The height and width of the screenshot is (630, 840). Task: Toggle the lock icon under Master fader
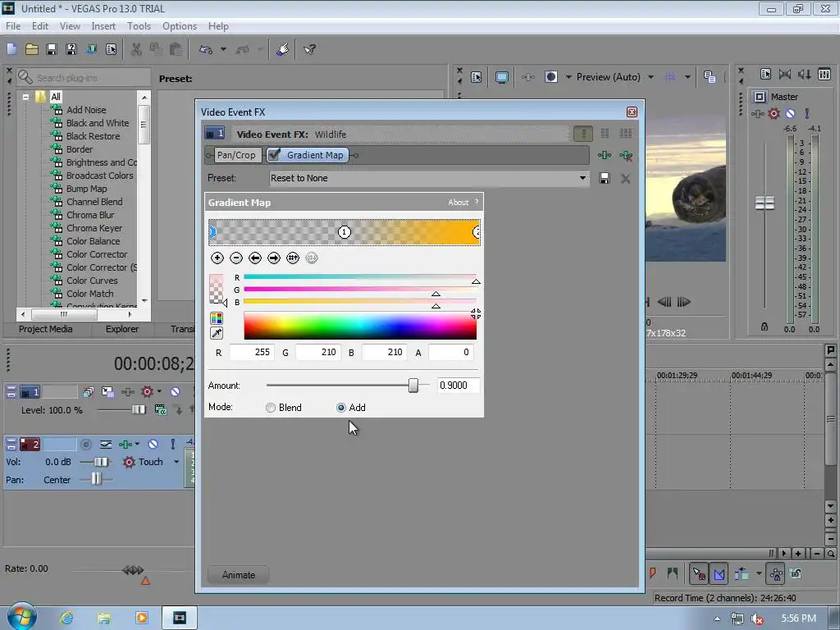pos(765,326)
